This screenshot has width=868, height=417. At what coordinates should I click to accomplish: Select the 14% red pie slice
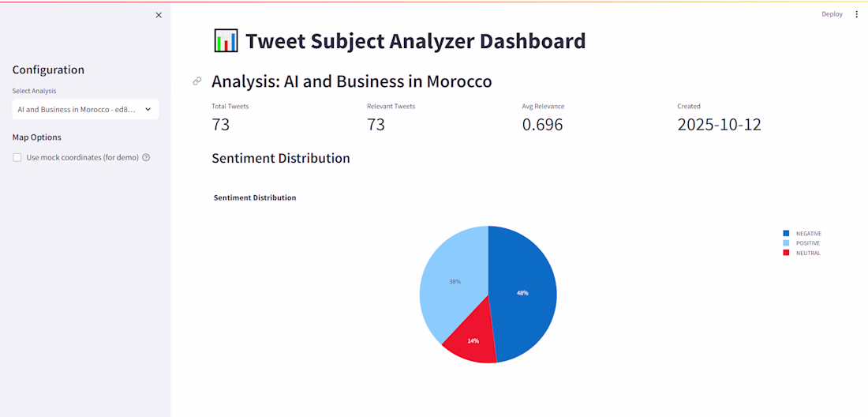tap(473, 342)
